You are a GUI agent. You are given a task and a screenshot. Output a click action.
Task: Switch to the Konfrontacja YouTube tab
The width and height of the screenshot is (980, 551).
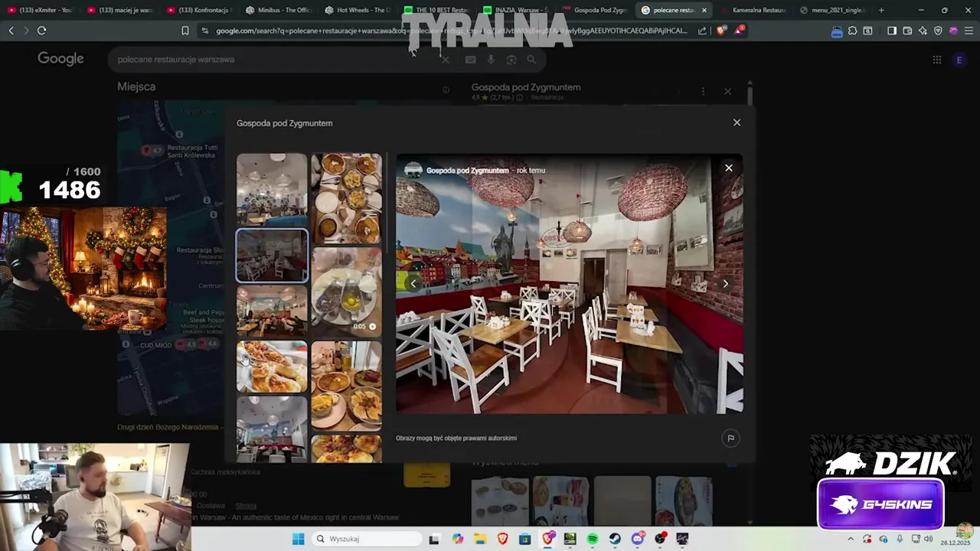(199, 10)
